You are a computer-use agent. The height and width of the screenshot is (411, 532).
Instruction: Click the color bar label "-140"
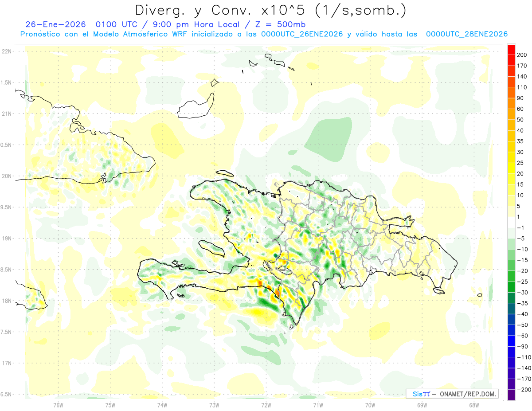[524, 368]
